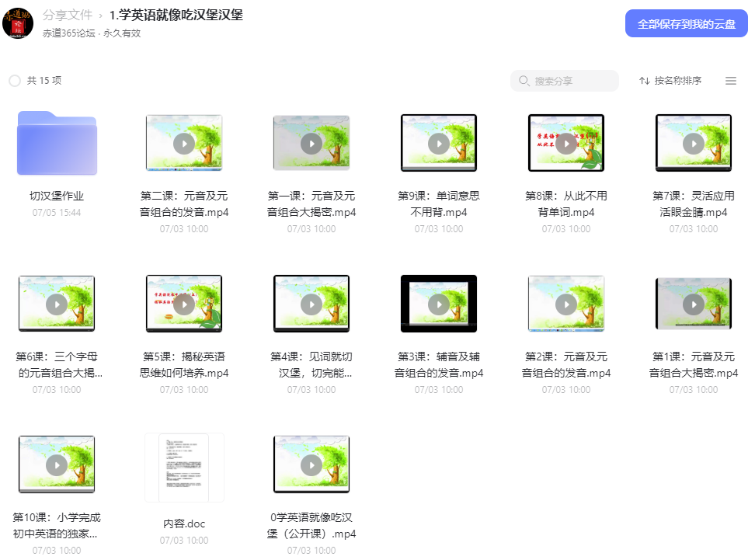Play the 第9课 单词意思不用背 video
The image size is (755, 560).
pos(439,143)
